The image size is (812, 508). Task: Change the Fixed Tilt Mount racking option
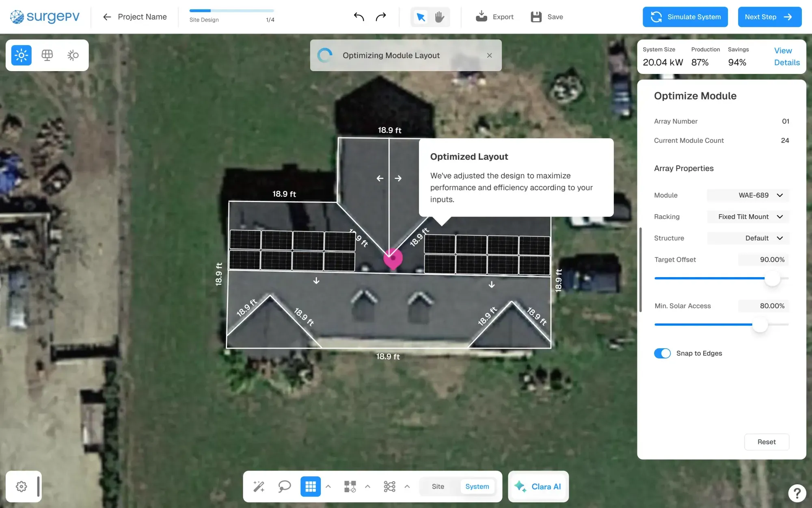(x=747, y=217)
